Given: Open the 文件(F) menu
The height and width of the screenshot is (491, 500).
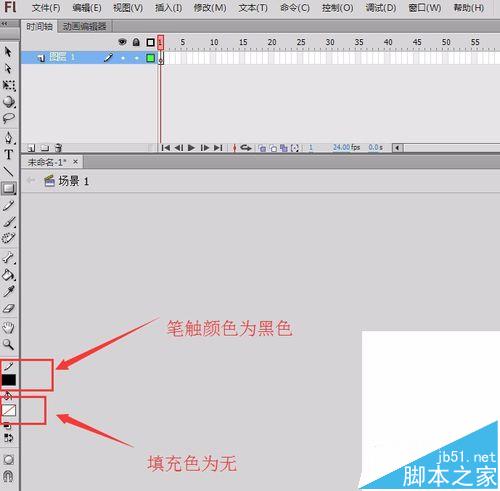Looking at the screenshot, I should [x=46, y=8].
